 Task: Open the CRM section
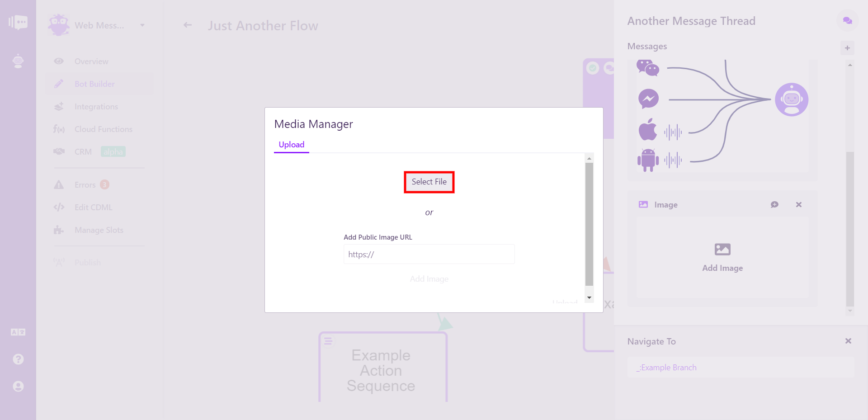tap(83, 152)
